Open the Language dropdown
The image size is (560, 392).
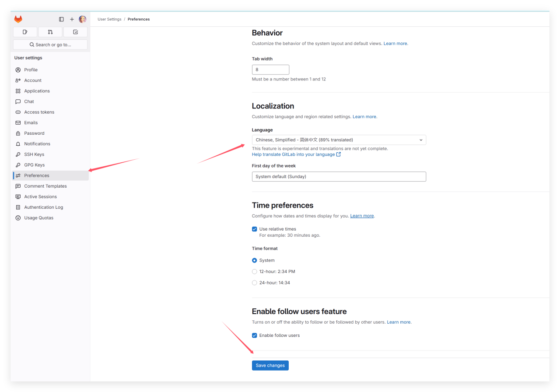[x=339, y=140]
